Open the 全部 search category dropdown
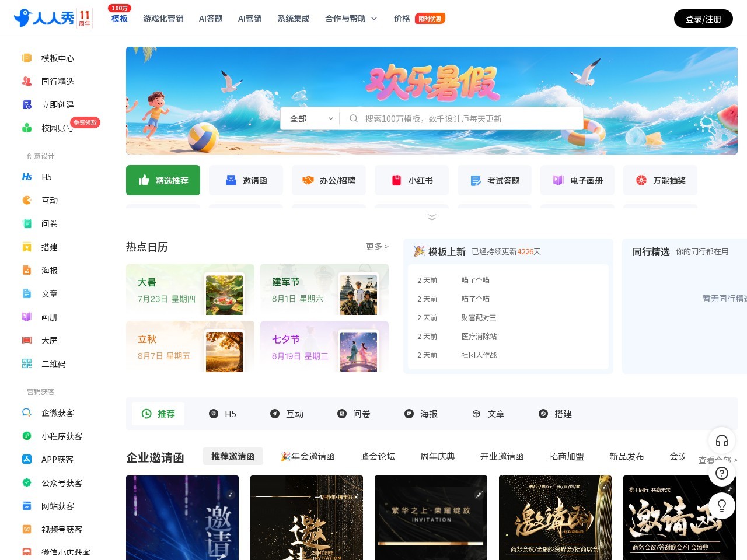 coord(311,118)
